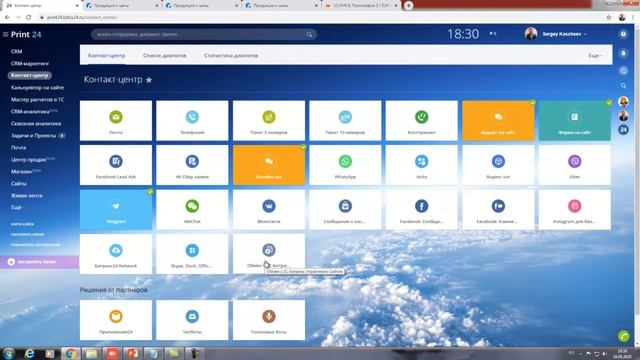Screen dimensions: 640x360
Task: Open the Почта mail channel tile
Action: (x=116, y=121)
